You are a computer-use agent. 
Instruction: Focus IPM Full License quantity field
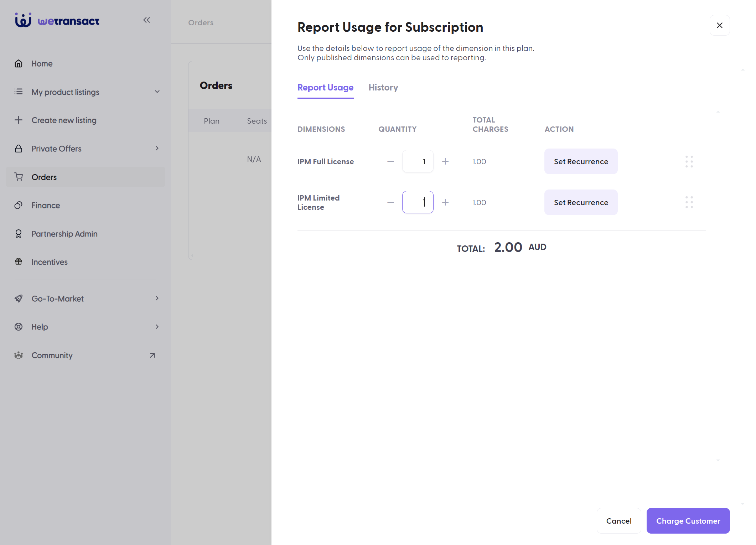tap(418, 161)
